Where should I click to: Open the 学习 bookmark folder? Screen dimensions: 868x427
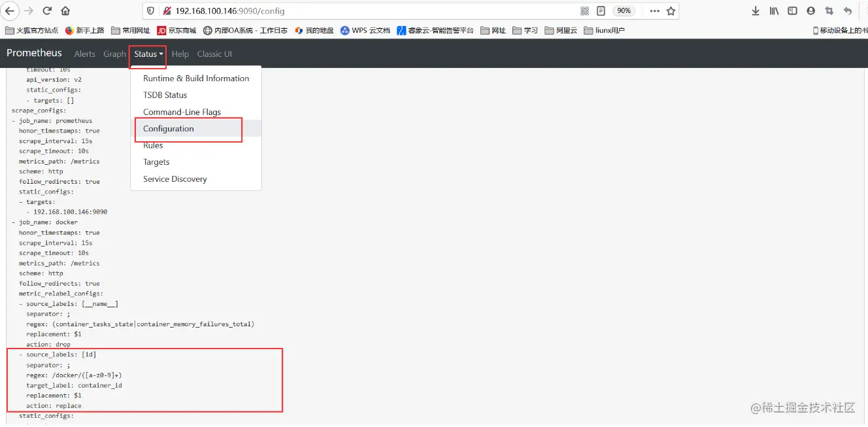526,30
